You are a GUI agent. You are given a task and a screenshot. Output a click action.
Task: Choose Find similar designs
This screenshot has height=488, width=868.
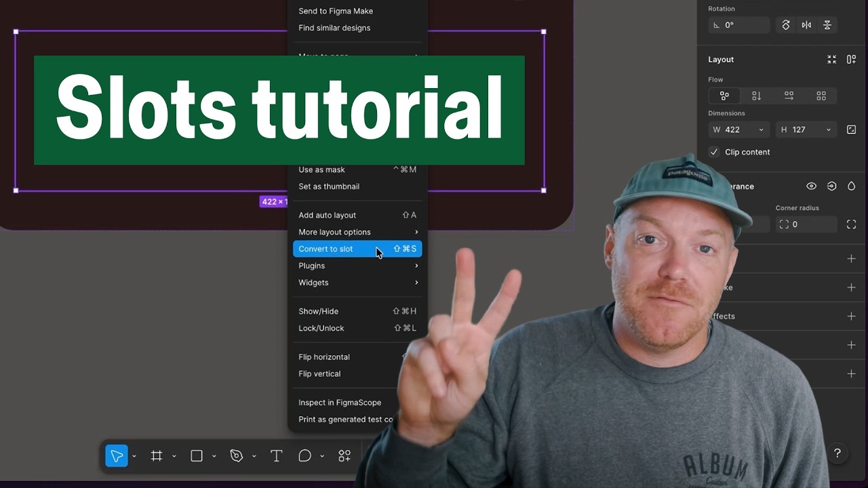tap(357, 28)
